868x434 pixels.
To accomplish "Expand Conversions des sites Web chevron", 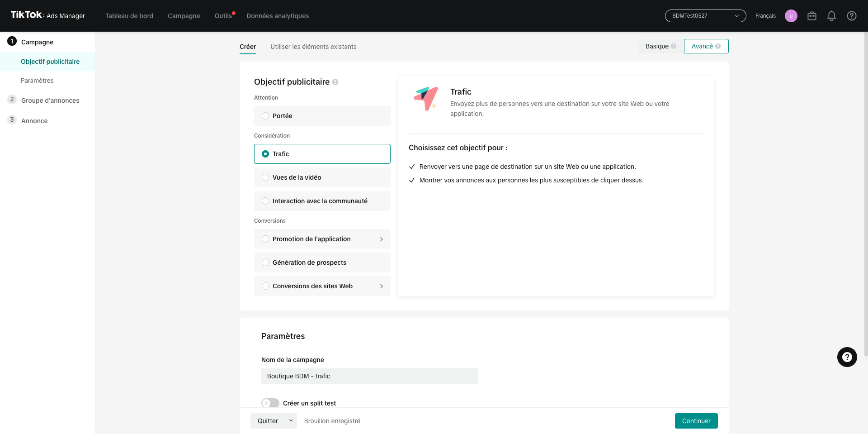I will (382, 286).
